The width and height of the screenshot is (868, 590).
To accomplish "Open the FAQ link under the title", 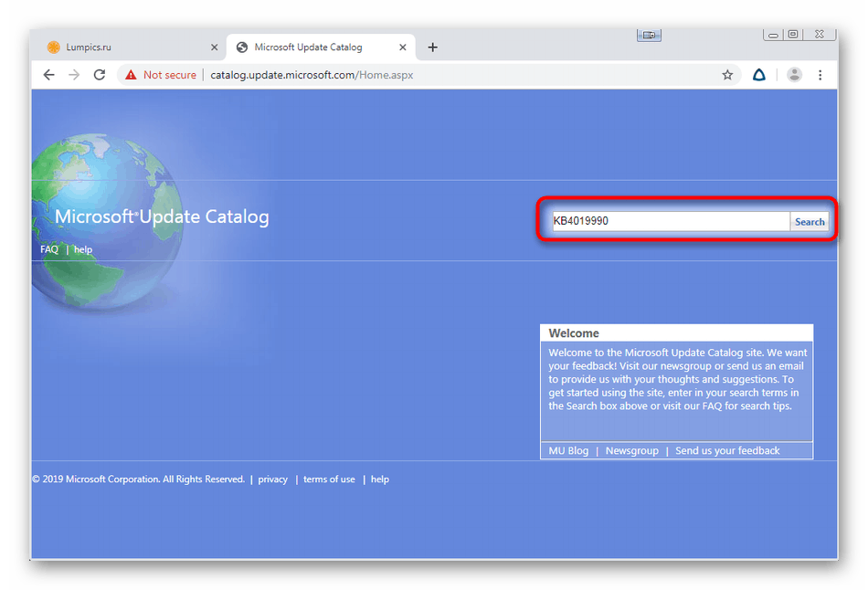I will click(x=49, y=249).
